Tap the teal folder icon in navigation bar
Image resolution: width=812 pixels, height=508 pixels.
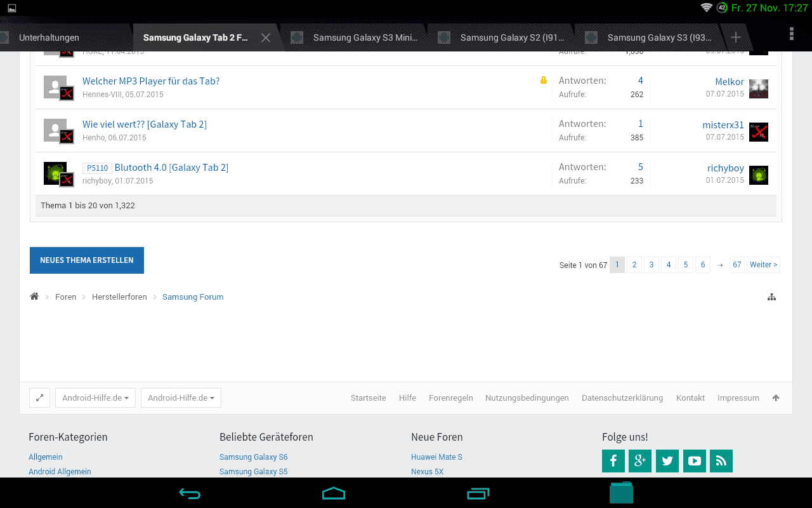click(x=622, y=493)
